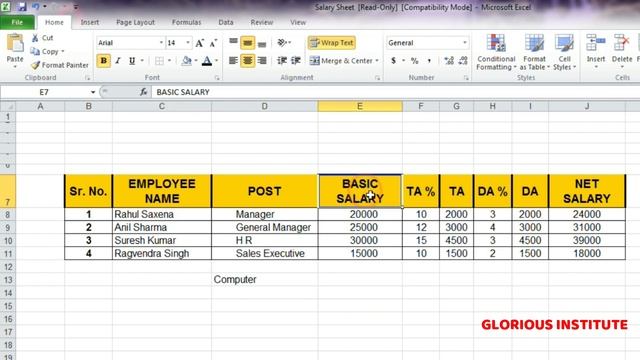This screenshot has height=360, width=640.
Task: Click the Insert cells icon
Action: coord(596,43)
